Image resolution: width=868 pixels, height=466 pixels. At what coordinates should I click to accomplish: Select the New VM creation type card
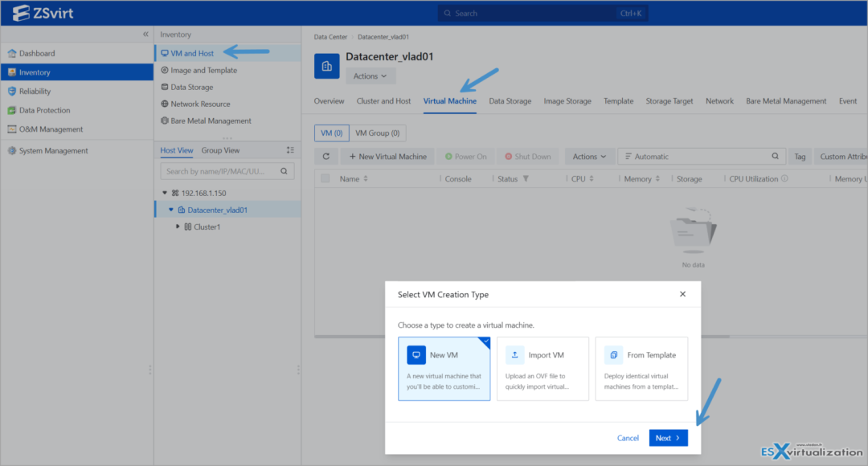pyautogui.click(x=444, y=369)
